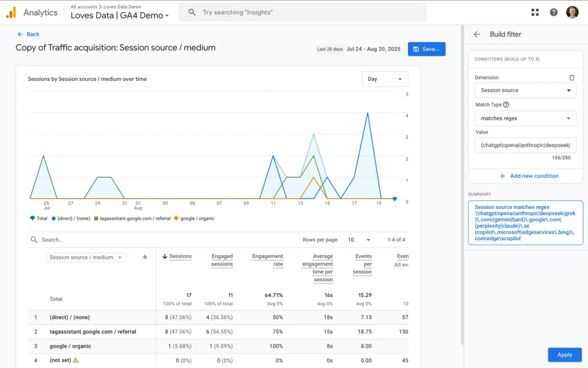Add secondary dimension with the plus icon
The height and width of the screenshot is (368, 588).
point(145,257)
